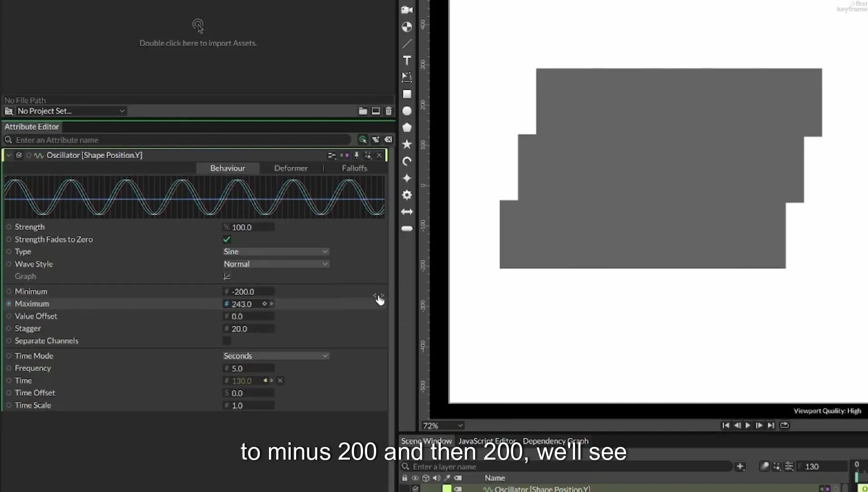This screenshot has height=492, width=868.
Task: Enable the Separate Channels checkbox
Action: click(x=227, y=341)
